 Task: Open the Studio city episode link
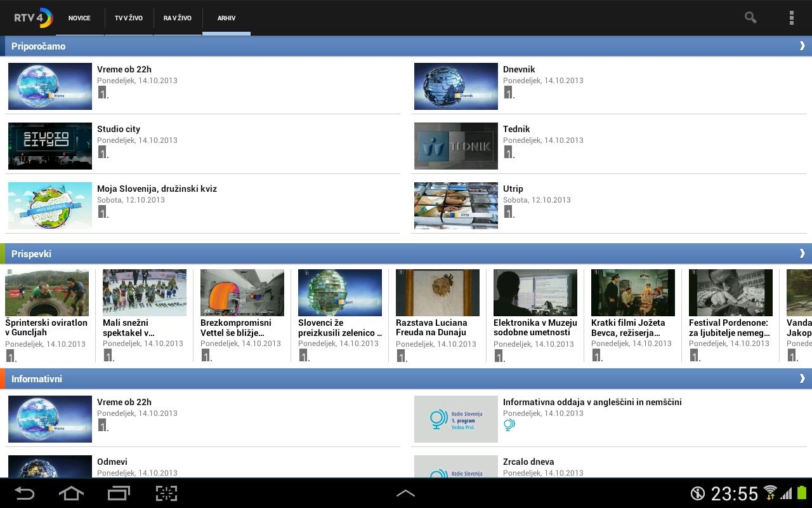pyautogui.click(x=119, y=129)
